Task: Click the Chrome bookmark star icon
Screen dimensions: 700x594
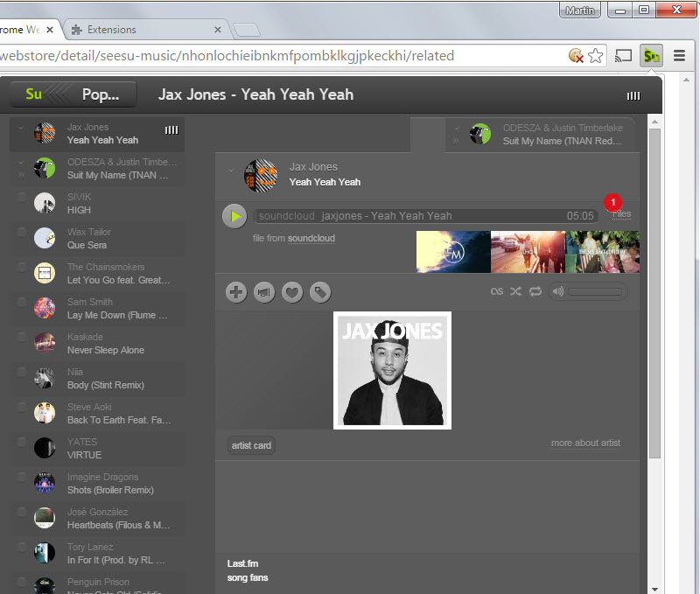Action: click(595, 56)
